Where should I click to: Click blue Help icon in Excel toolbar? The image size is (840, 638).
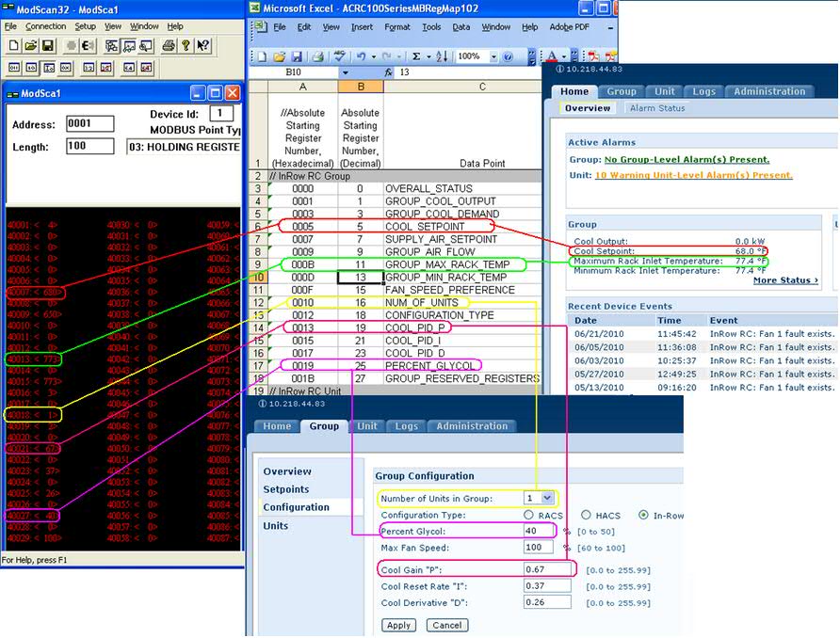(509, 56)
